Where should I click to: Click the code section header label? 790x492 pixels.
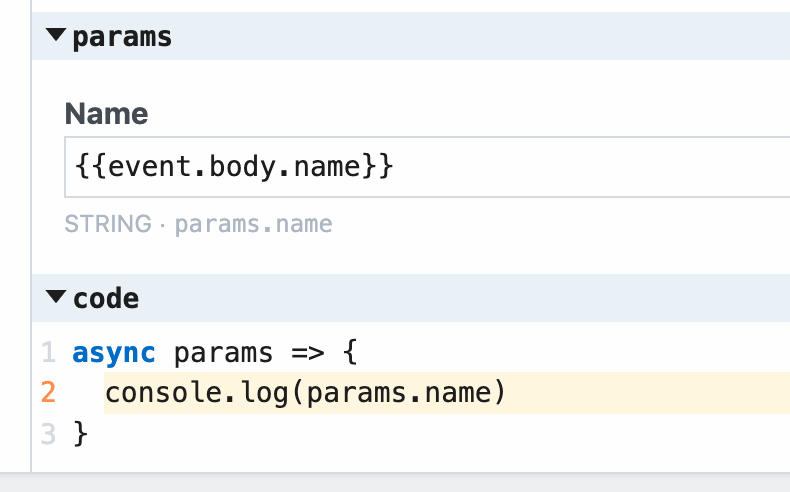[x=106, y=298]
